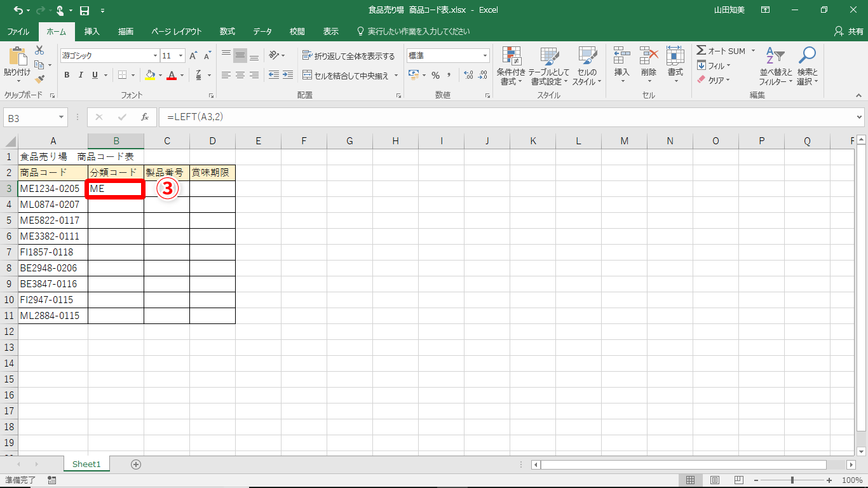Click the Paste (貼り付け) button

(17, 65)
